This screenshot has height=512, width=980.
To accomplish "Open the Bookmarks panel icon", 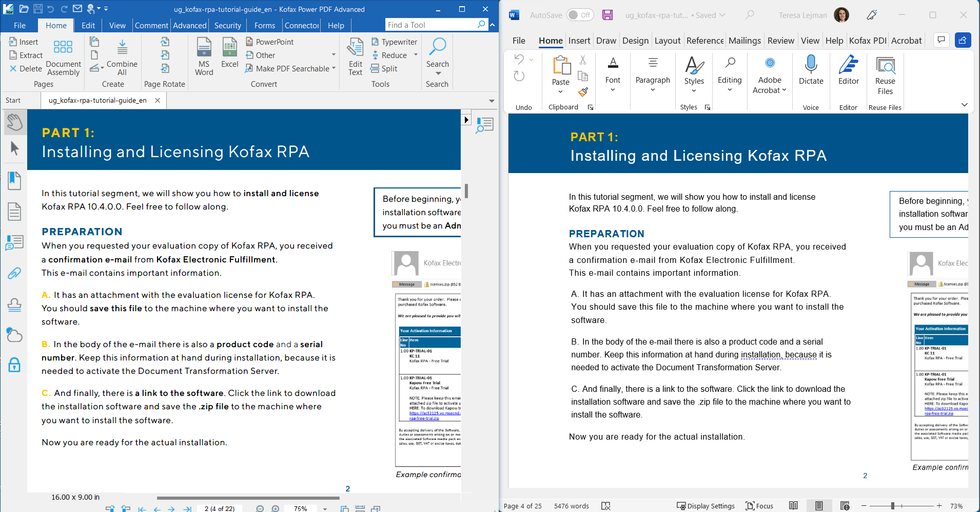I will (x=14, y=181).
